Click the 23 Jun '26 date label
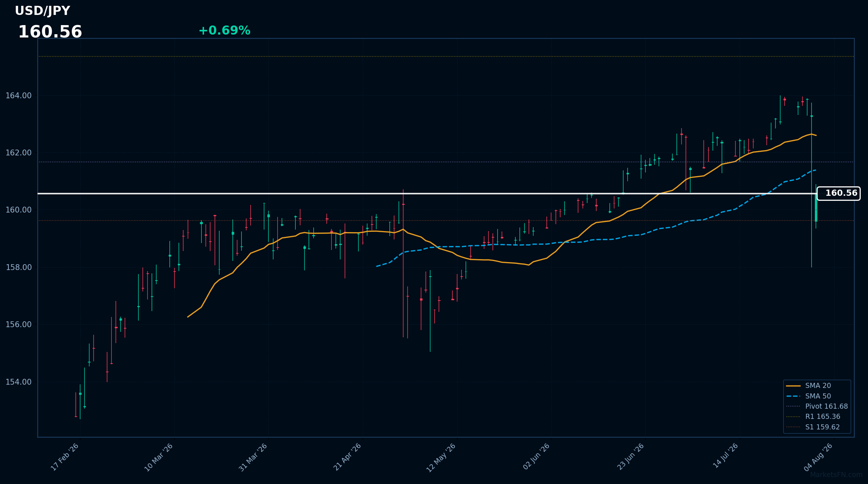 point(631,457)
